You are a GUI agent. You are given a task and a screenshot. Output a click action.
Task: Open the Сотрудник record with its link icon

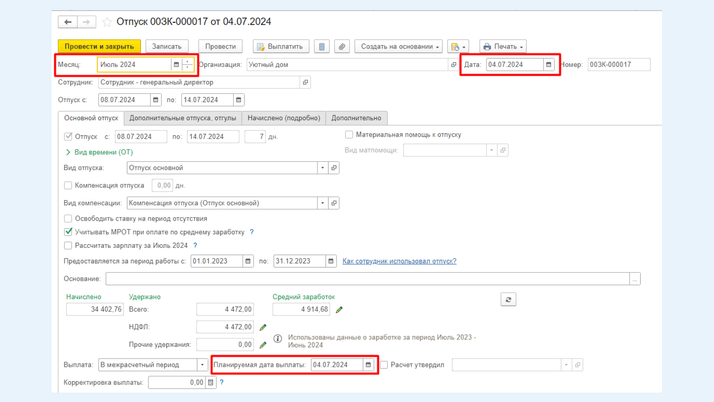(306, 82)
